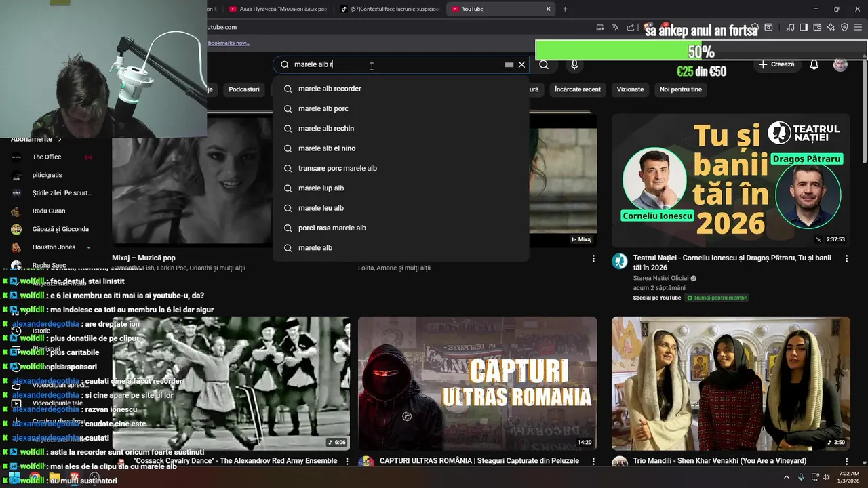Open the tab search icon in toolbar
The height and width of the screenshot is (488, 868).
(768, 27)
